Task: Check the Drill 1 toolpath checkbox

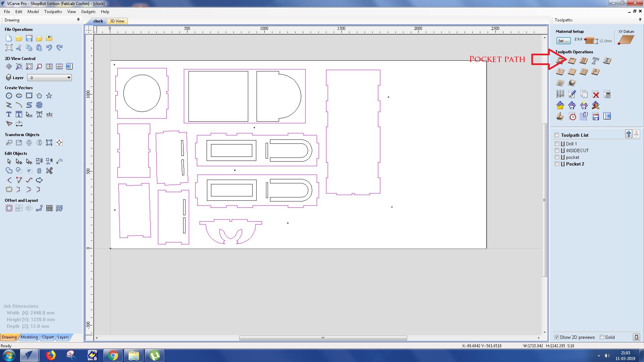Action: [x=557, y=144]
